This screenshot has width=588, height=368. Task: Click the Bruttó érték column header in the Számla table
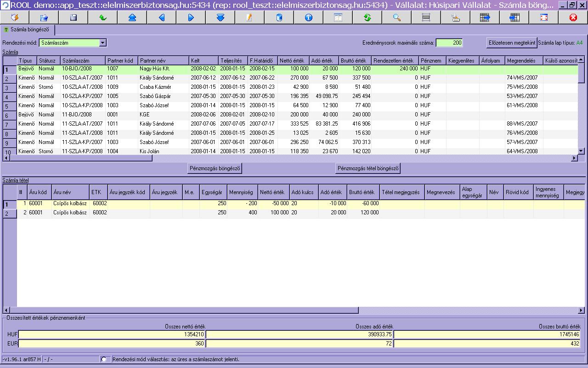tap(354, 61)
